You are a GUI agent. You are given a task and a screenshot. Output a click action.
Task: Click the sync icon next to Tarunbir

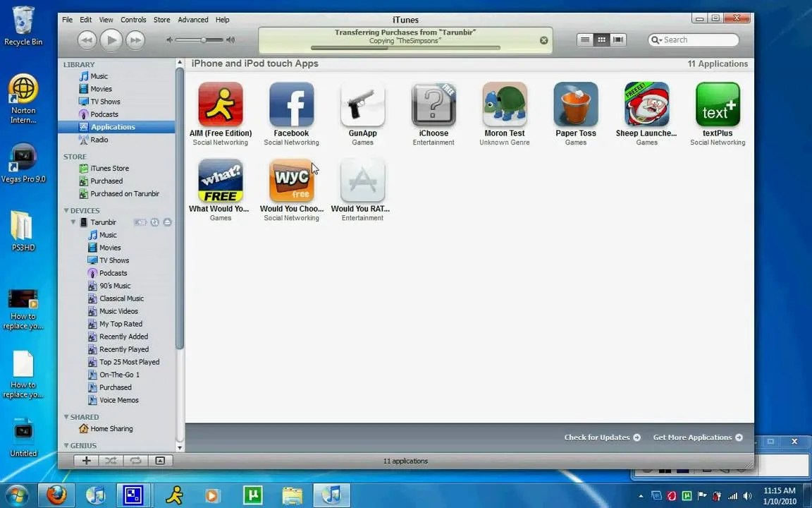pyautogui.click(x=154, y=222)
